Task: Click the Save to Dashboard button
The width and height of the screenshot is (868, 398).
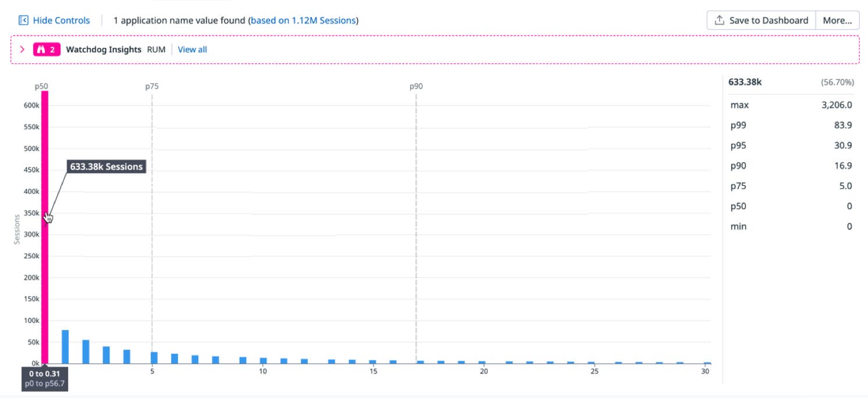Action: tap(763, 19)
